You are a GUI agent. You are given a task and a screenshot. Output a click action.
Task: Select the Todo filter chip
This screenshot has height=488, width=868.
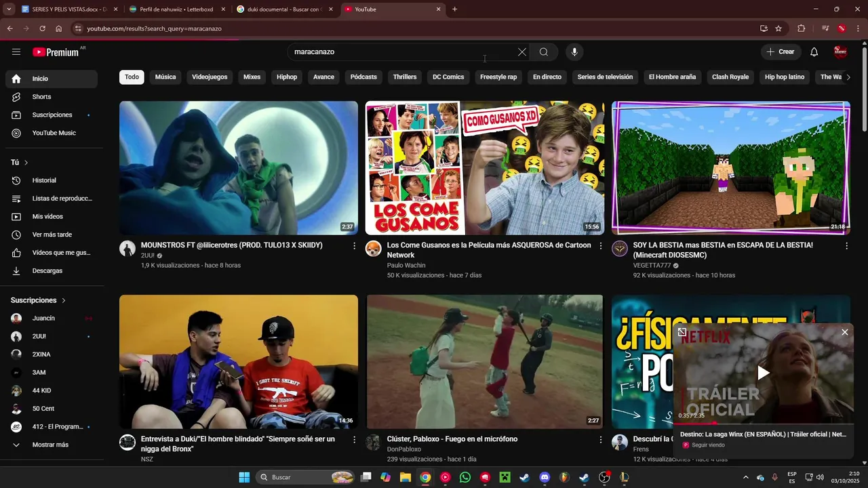pyautogui.click(x=132, y=77)
